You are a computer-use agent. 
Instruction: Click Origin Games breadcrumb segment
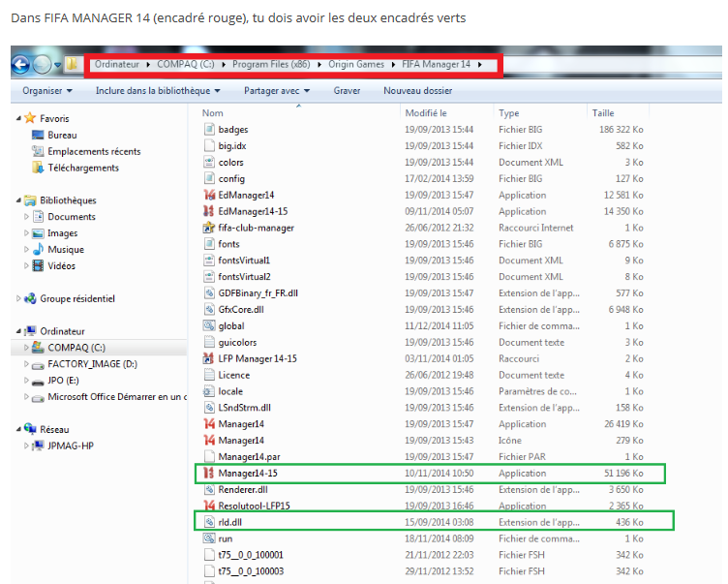356,64
